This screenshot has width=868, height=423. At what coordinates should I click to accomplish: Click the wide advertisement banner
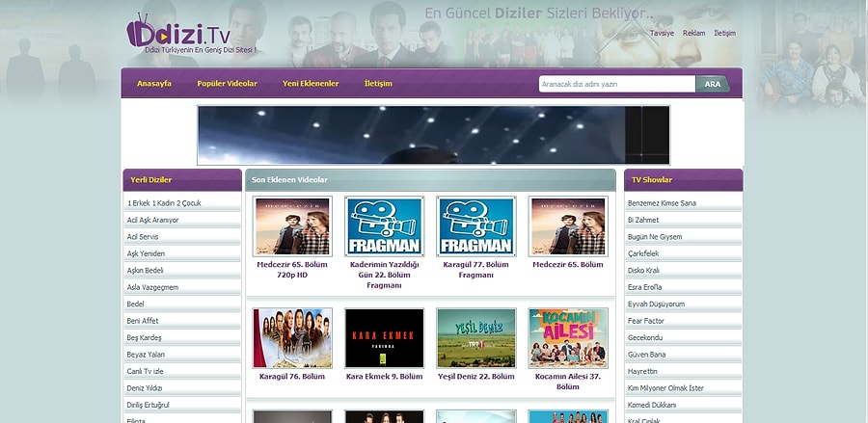(433, 135)
